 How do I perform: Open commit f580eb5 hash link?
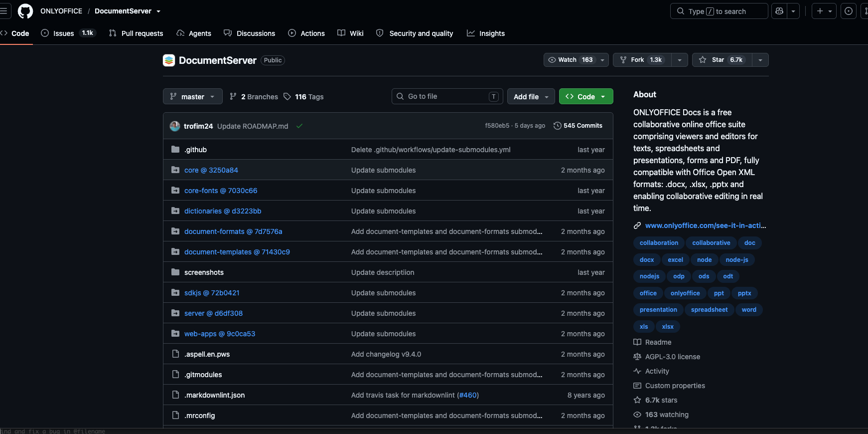point(497,126)
